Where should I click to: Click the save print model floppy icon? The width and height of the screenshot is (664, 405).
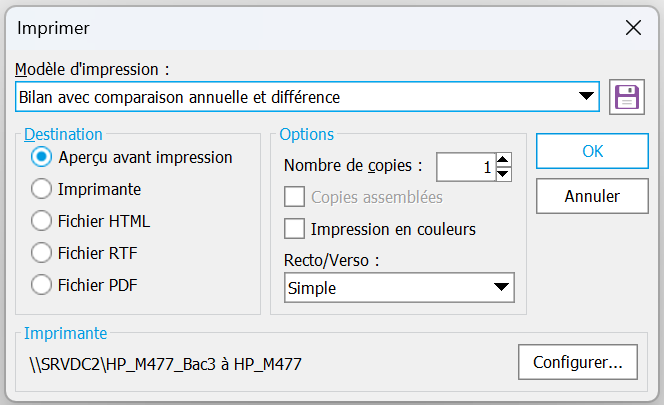pos(626,97)
